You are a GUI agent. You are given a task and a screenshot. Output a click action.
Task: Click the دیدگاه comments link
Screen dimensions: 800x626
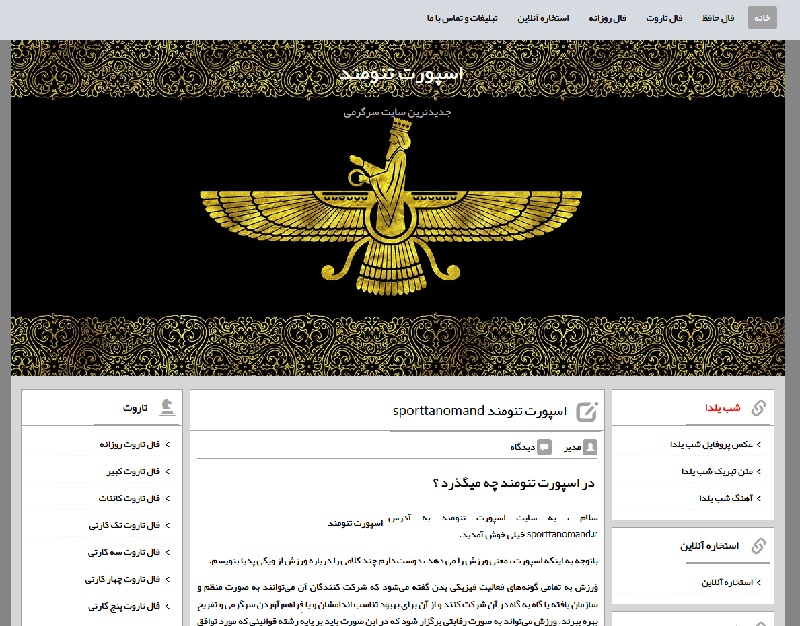coord(522,447)
